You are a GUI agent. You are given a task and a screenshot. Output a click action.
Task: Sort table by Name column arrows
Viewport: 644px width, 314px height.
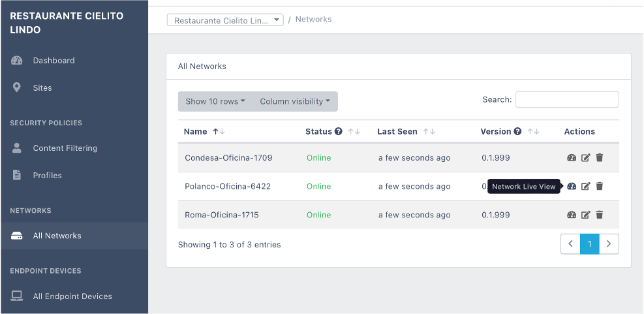(x=219, y=131)
